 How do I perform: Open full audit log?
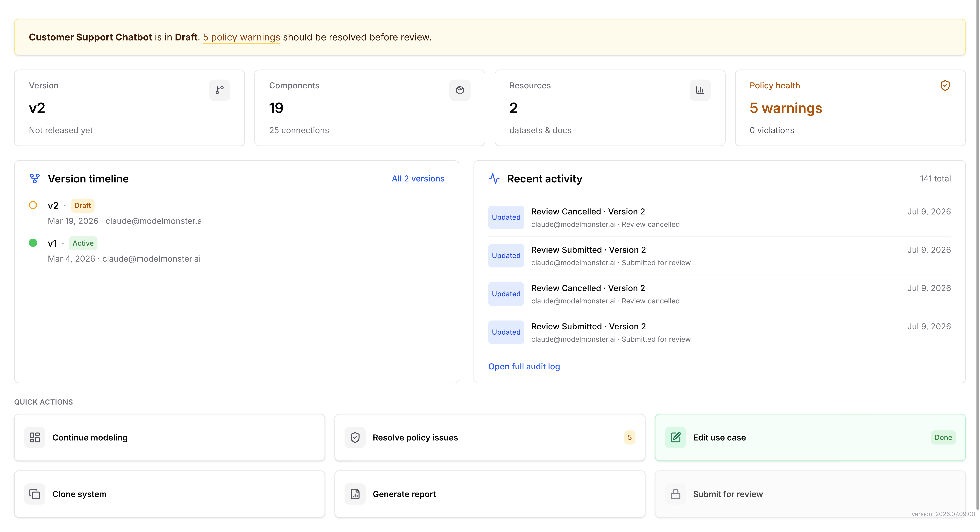click(x=524, y=366)
